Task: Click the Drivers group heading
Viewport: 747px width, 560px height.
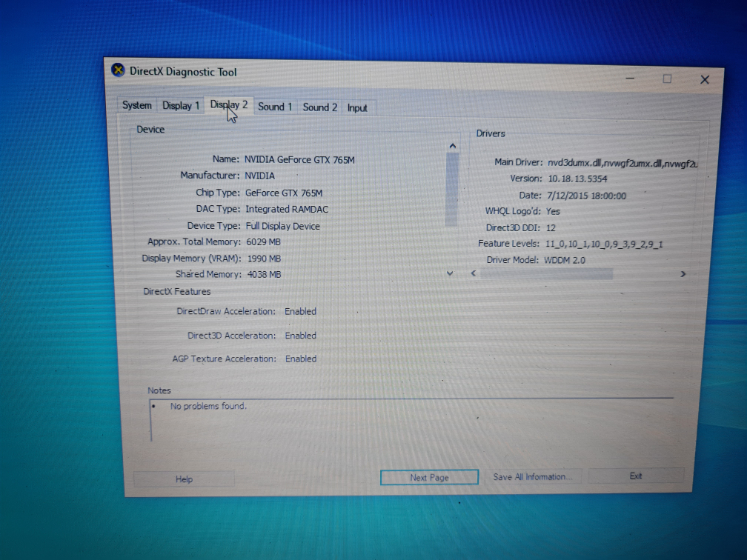Action: (x=491, y=133)
